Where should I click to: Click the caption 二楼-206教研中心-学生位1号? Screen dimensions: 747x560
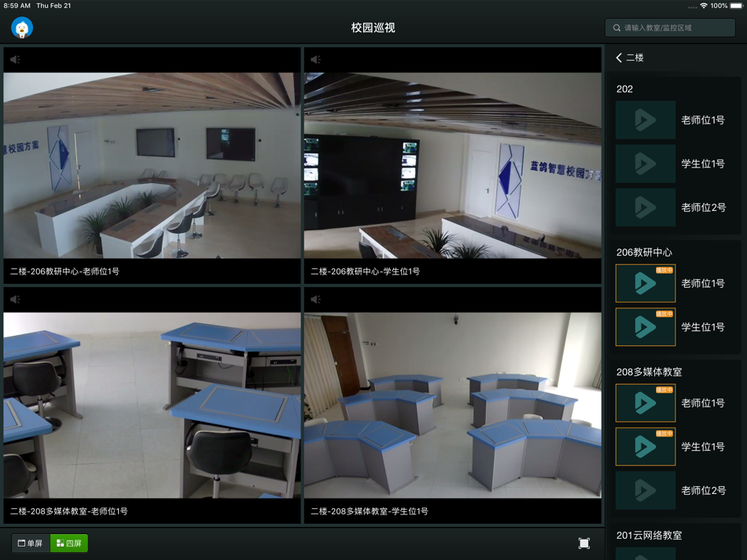(366, 271)
